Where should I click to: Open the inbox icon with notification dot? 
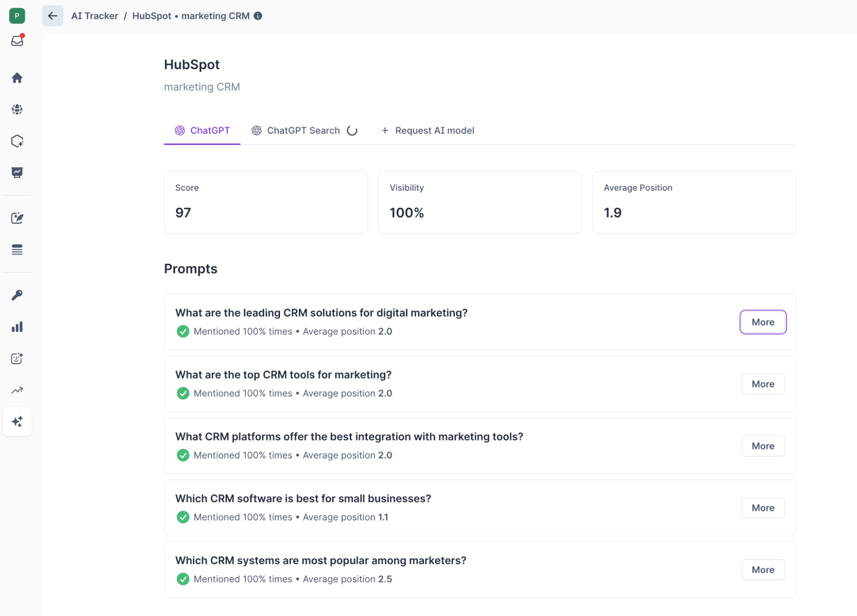[x=17, y=41]
